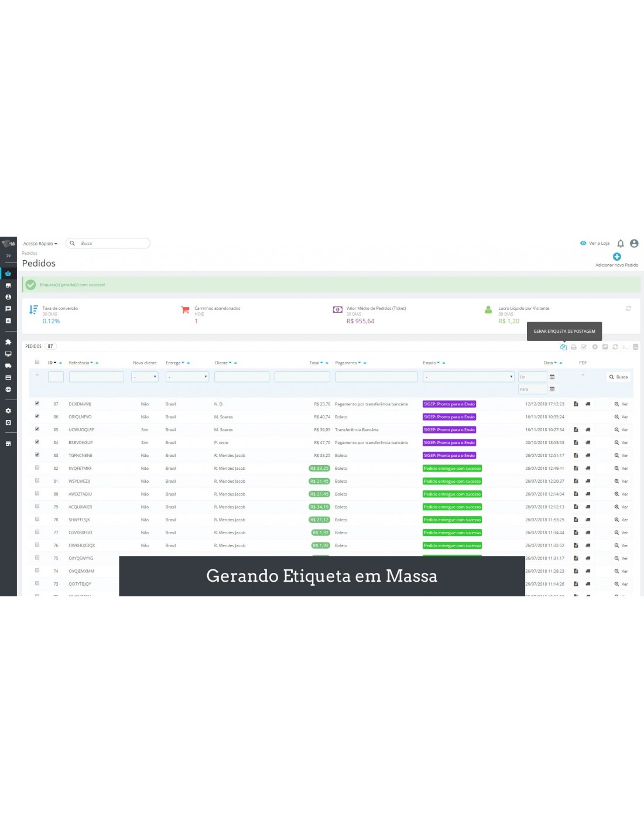This screenshot has width=644, height=833.
Task: Expand the sidebar with double-chevron
Action: 8,256
